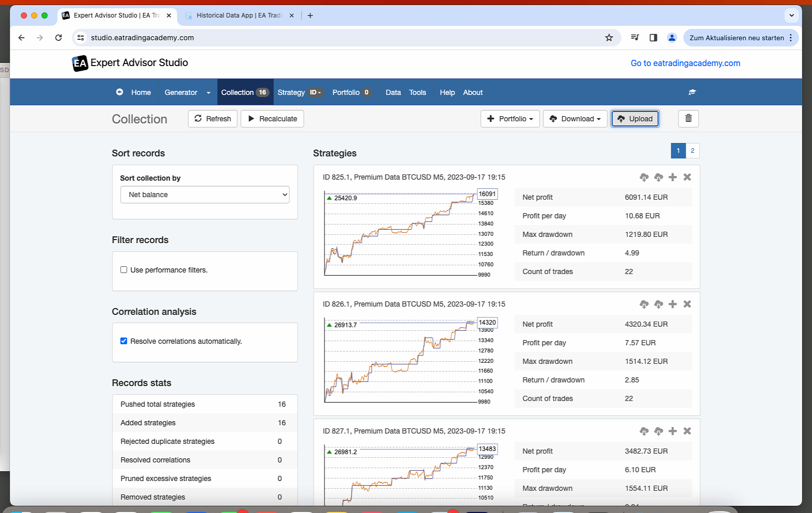Remove strategy 826.1 with the X icon

point(687,304)
